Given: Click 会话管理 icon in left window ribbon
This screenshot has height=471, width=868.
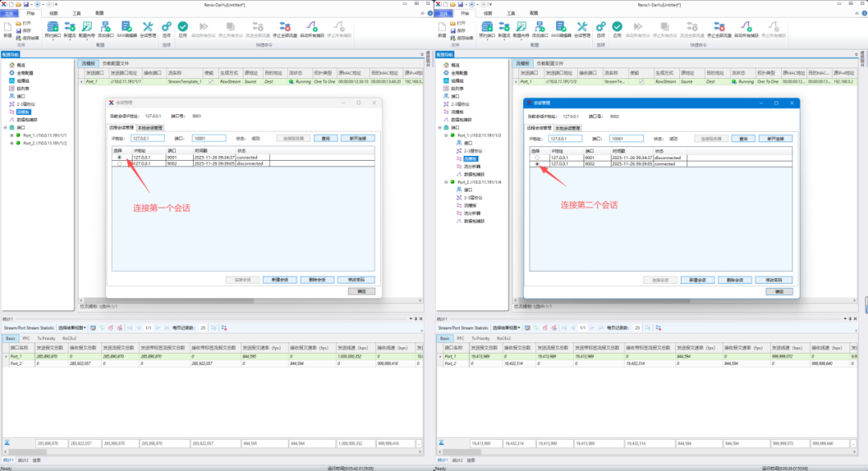Looking at the screenshot, I should [149, 29].
